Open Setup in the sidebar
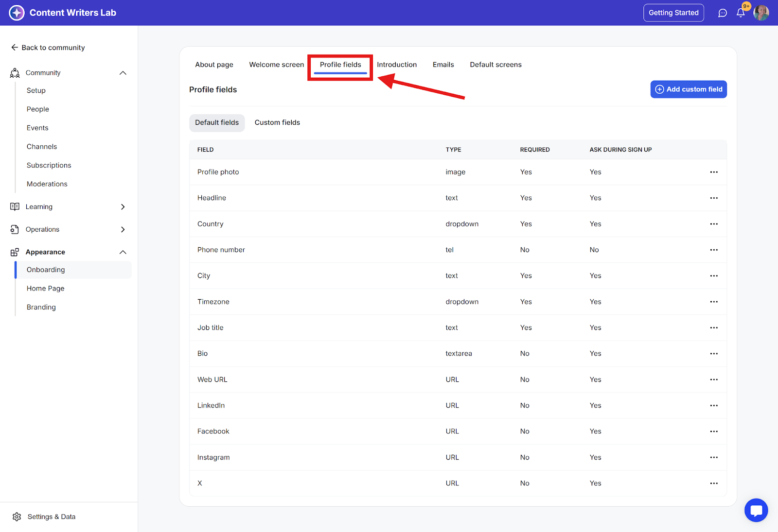The height and width of the screenshot is (532, 778). [36, 91]
